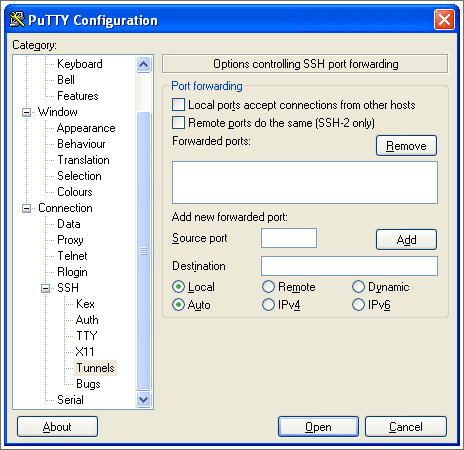The width and height of the screenshot is (464, 450).
Task: Click the About button
Action: pos(57,427)
